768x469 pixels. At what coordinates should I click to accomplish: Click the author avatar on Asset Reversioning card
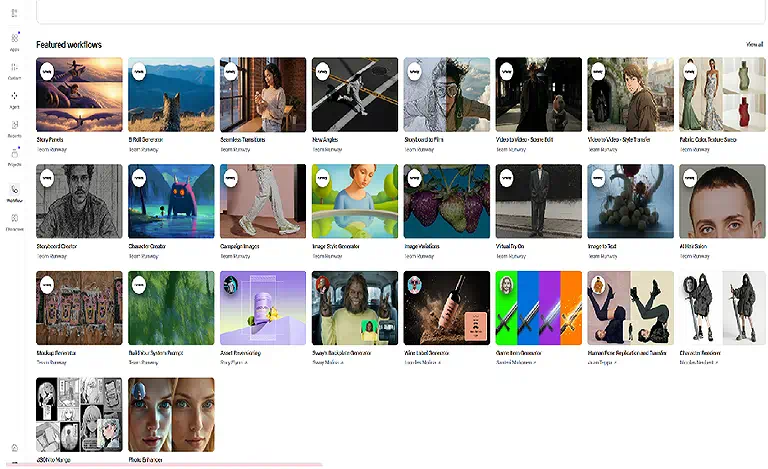[231, 285]
